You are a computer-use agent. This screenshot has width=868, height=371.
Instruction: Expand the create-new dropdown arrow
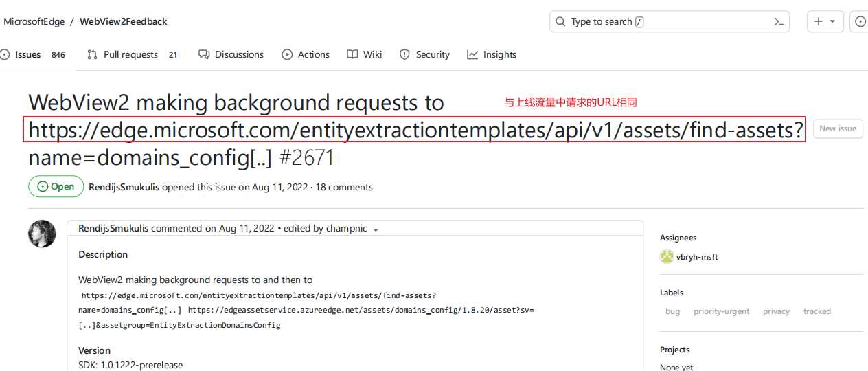832,21
